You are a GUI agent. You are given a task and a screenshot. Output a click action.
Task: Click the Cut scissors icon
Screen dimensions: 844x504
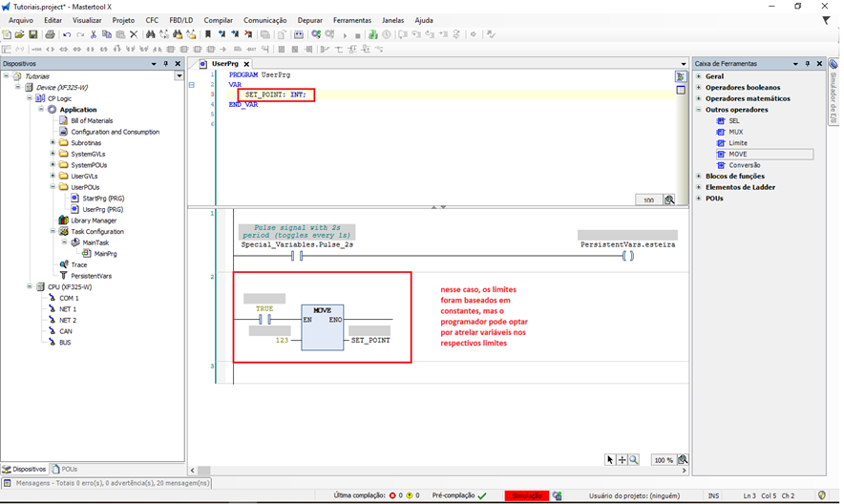coord(93,34)
